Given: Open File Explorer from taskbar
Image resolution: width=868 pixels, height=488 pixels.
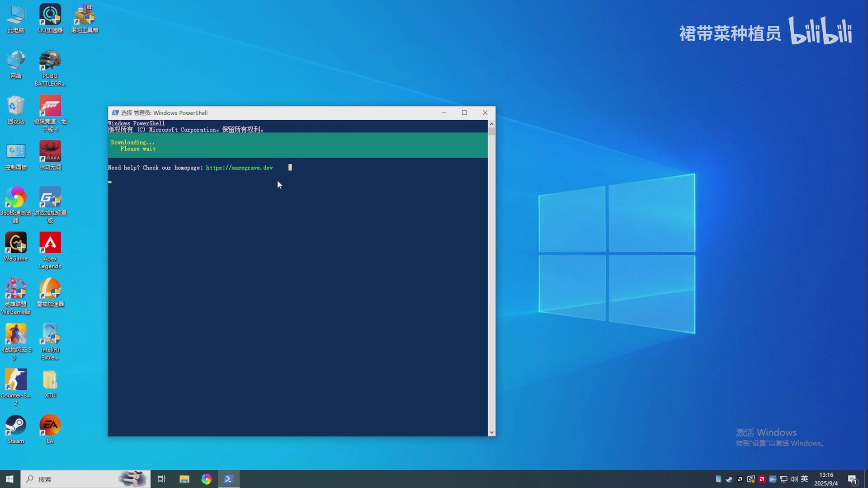Looking at the screenshot, I should pos(184,479).
